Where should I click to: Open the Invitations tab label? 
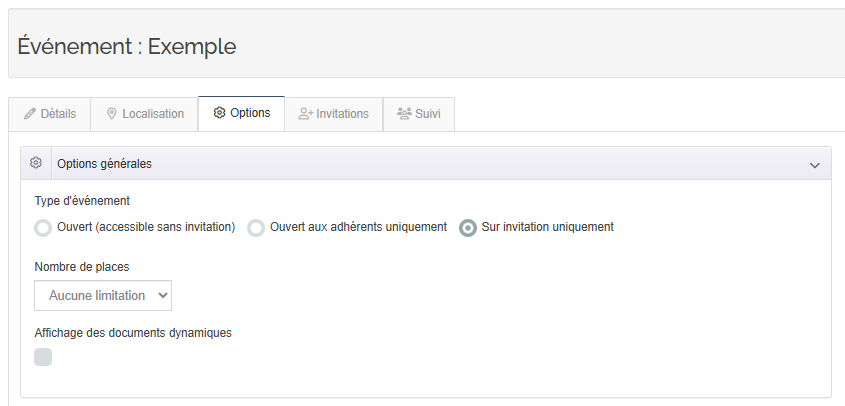coord(342,114)
